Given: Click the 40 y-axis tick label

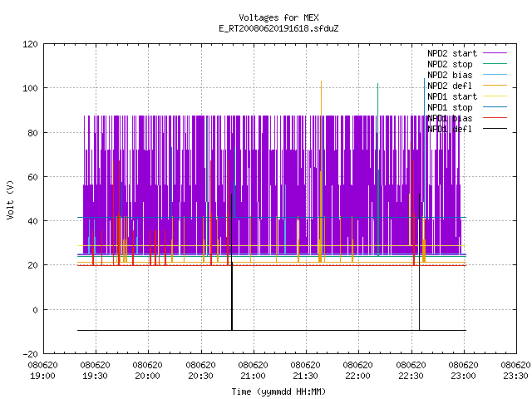Looking at the screenshot, I should click(x=32, y=221).
